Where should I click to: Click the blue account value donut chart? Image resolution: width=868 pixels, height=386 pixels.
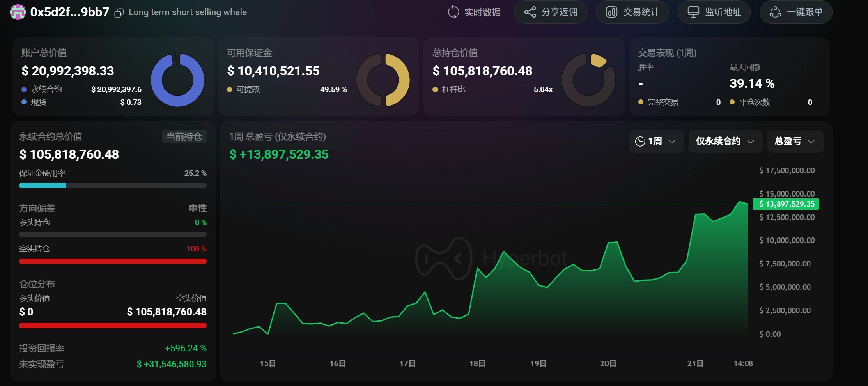[177, 80]
